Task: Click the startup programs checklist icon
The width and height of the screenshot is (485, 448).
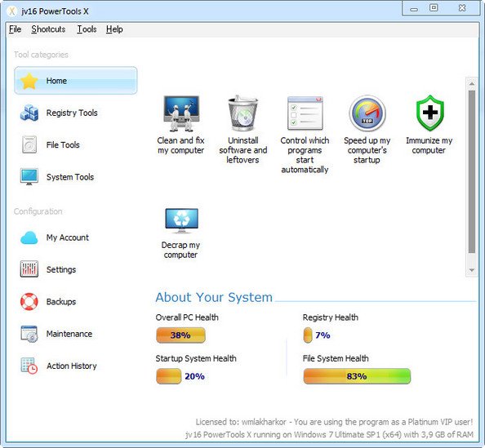Action: point(305,113)
